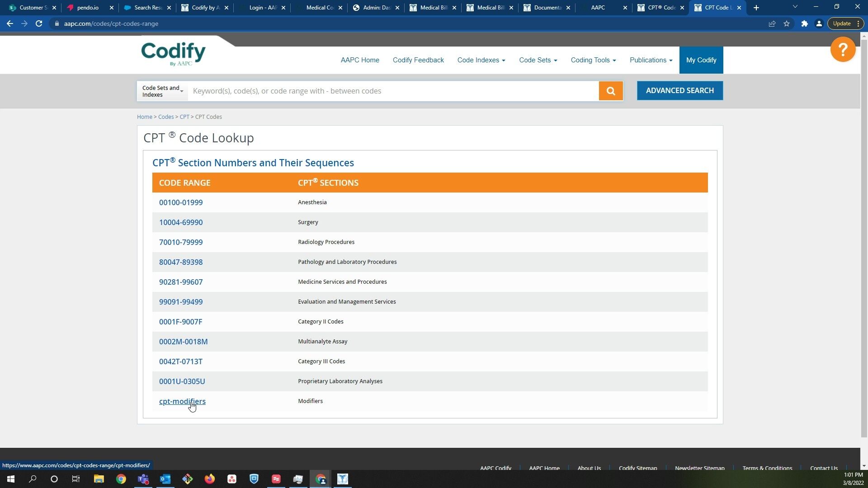Open code range 80047-89398 Pathology
The image size is (868, 488).
[x=181, y=262]
